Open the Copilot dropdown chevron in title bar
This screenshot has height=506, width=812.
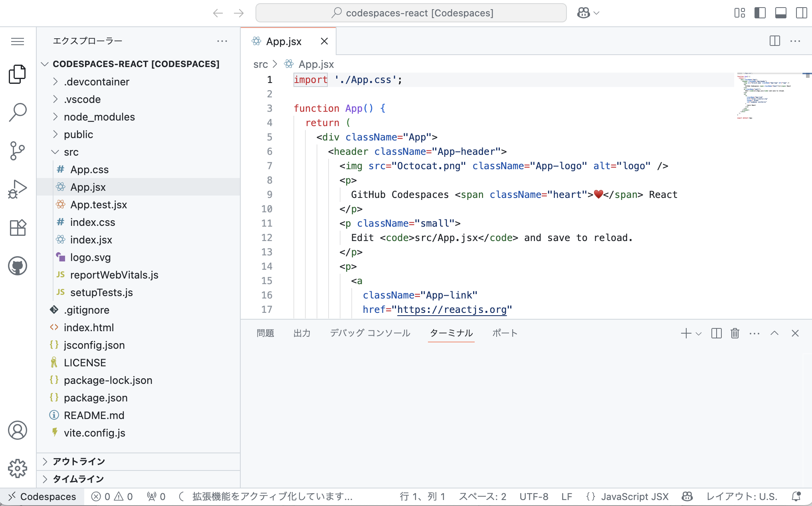596,13
